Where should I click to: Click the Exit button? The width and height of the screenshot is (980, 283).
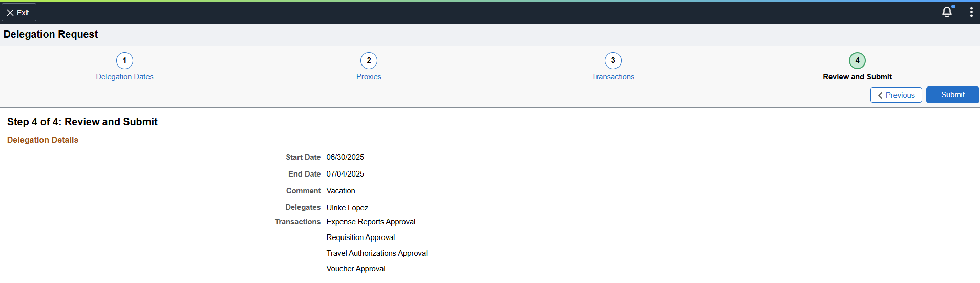(19, 13)
